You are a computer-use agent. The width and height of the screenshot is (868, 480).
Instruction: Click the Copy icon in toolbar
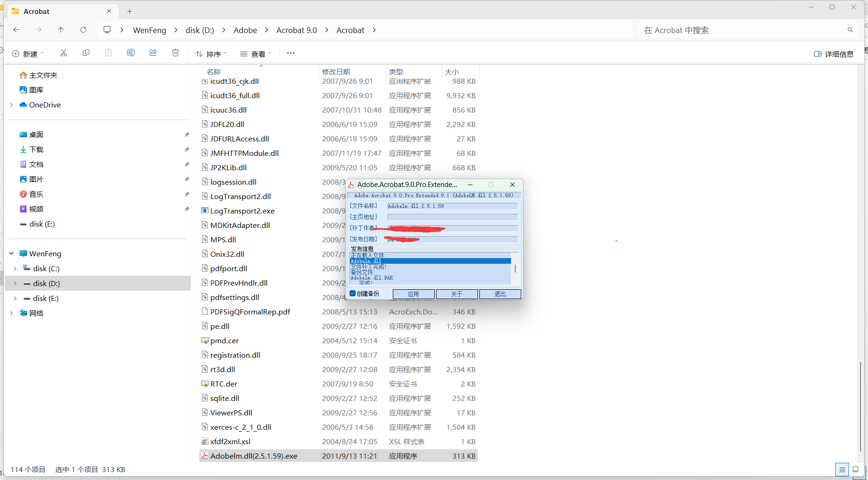coord(86,53)
